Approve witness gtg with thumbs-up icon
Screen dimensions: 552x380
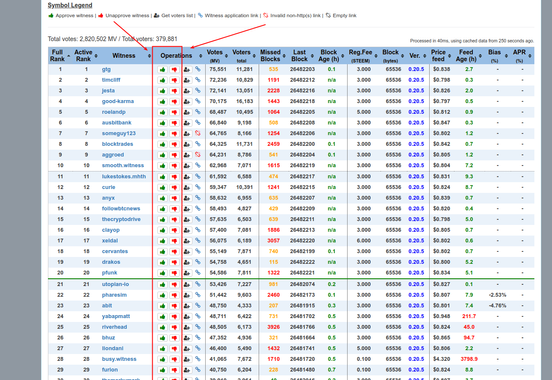[x=162, y=70]
